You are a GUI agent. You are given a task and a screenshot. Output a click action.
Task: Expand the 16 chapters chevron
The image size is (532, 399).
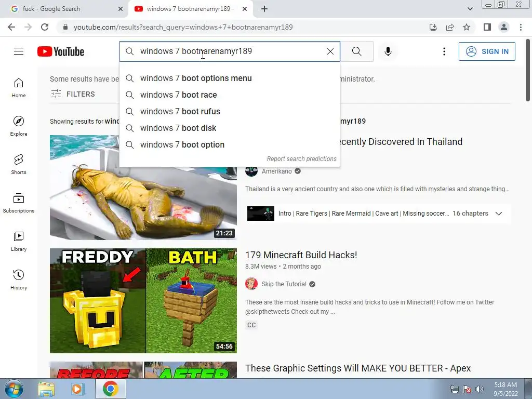pyautogui.click(x=498, y=214)
